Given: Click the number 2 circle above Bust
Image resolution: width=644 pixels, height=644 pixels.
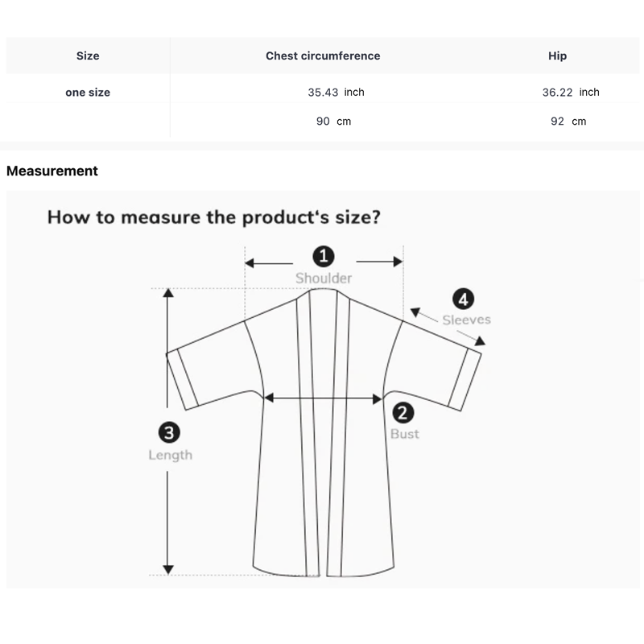Looking at the screenshot, I should click(402, 413).
